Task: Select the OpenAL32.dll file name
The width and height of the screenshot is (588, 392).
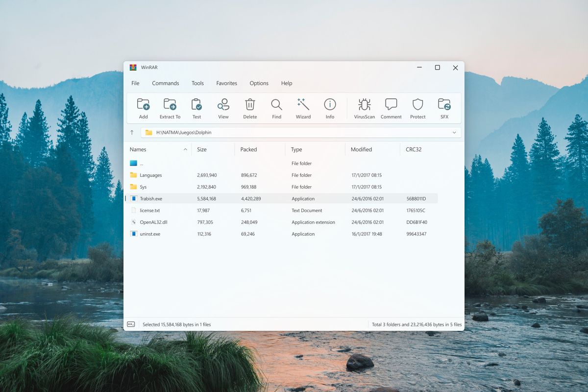Action: [153, 222]
